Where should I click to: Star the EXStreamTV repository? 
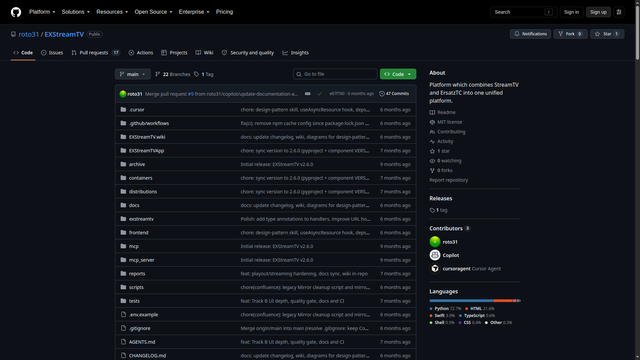[607, 34]
